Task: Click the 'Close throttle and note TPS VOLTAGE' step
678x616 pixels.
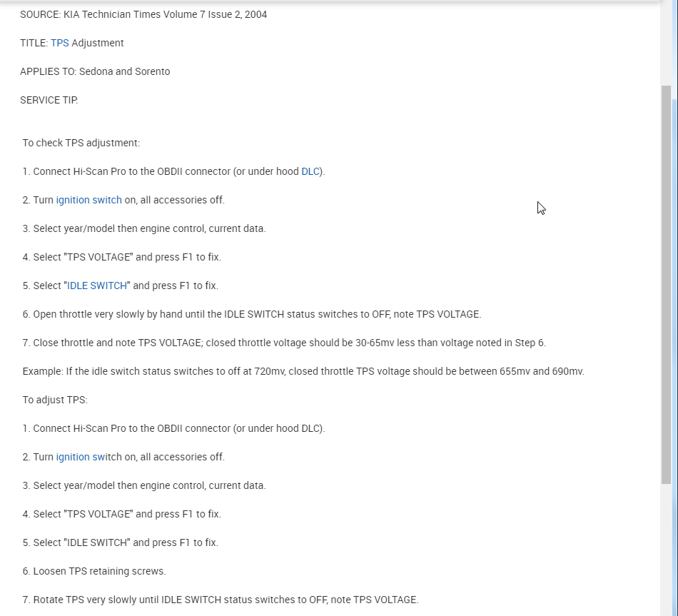Action: tap(284, 343)
